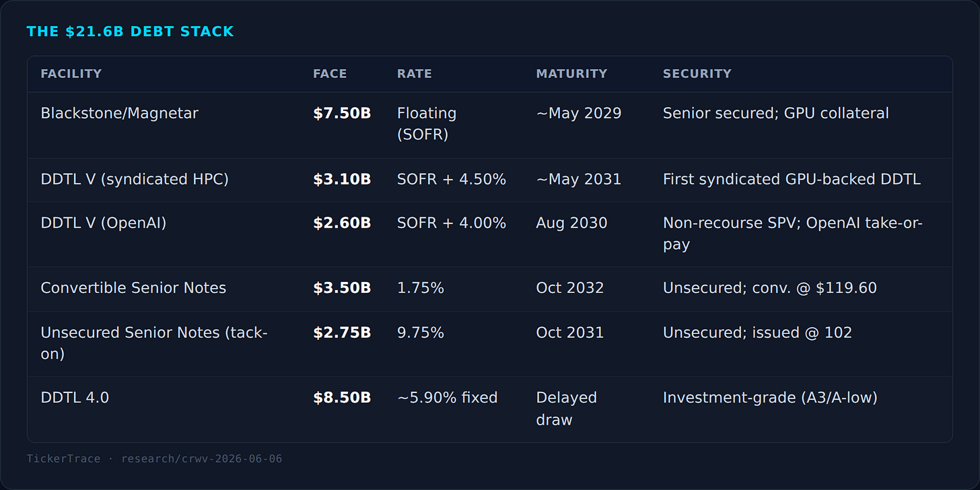Screen dimensions: 980x490
Task: Click the ~May 2031 maturity cell
Action: click(579, 179)
